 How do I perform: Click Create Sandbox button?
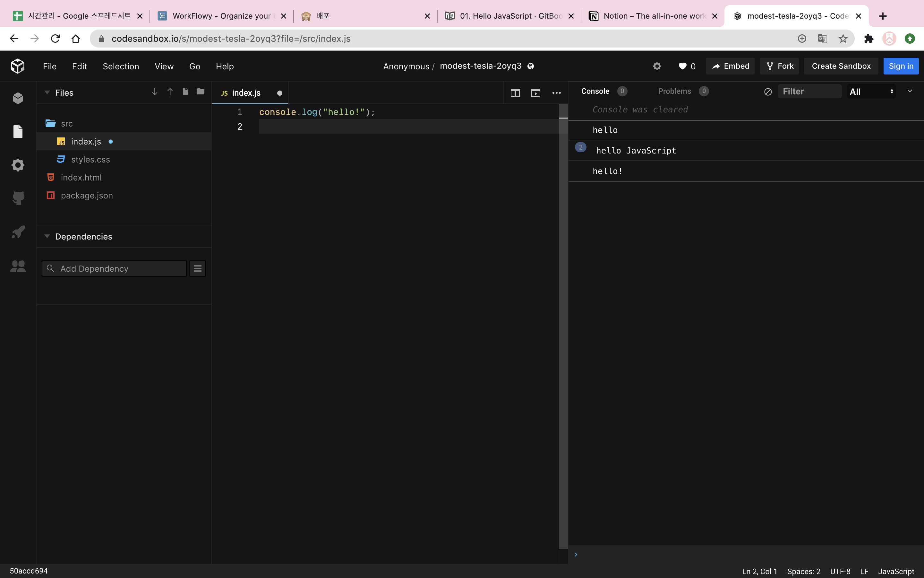(x=841, y=66)
